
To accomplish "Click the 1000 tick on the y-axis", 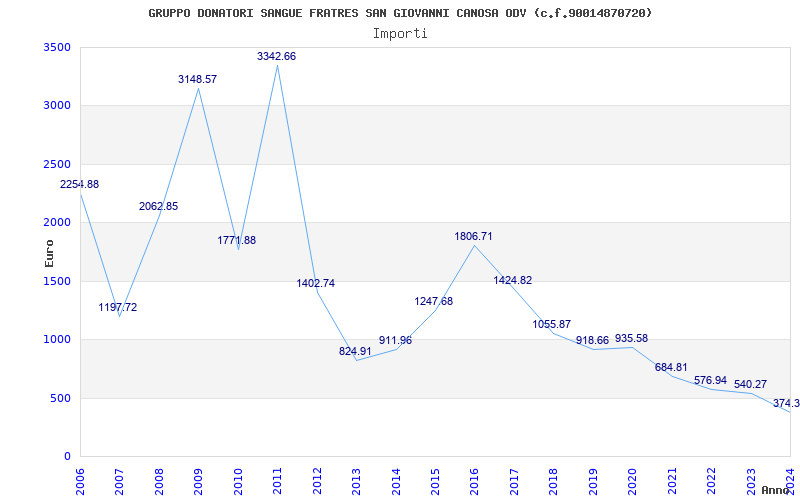I will pos(57,340).
